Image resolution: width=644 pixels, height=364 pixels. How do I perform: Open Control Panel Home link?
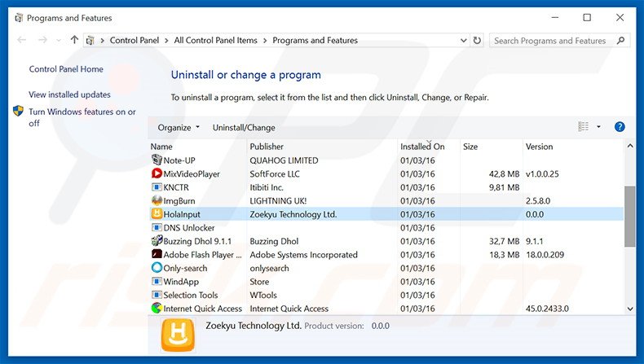66,69
